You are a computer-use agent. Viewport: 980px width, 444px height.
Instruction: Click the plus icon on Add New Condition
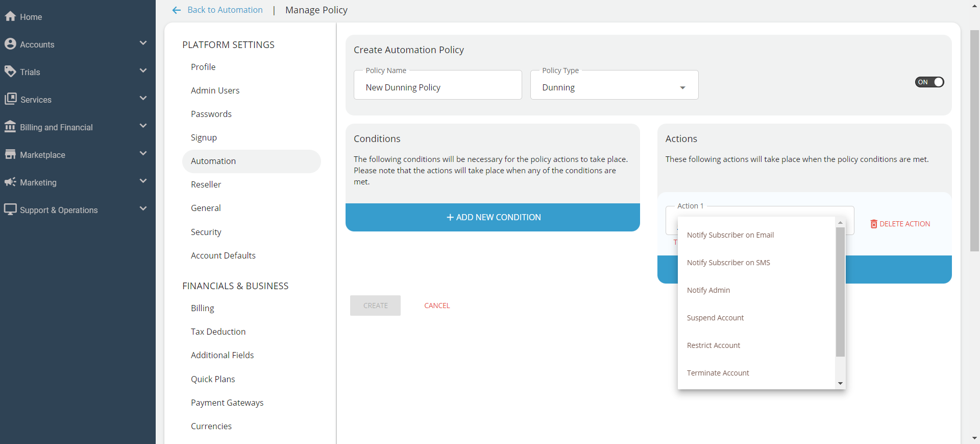450,217
